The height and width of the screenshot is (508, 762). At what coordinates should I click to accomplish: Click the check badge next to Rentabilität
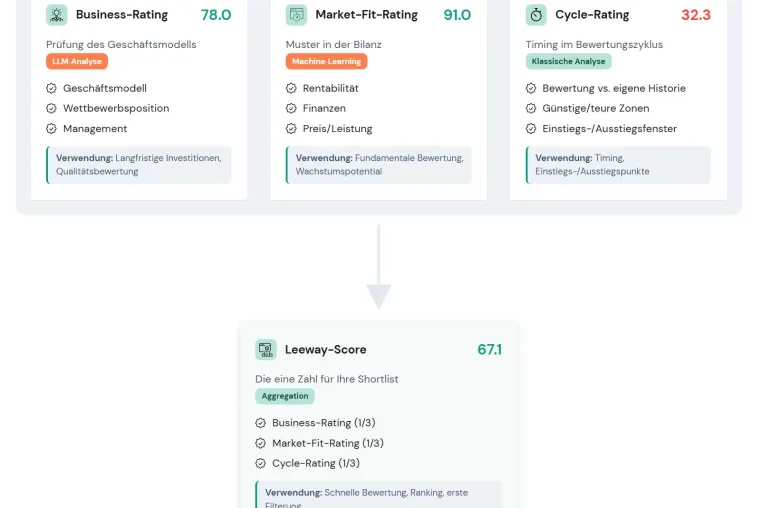[x=291, y=88]
